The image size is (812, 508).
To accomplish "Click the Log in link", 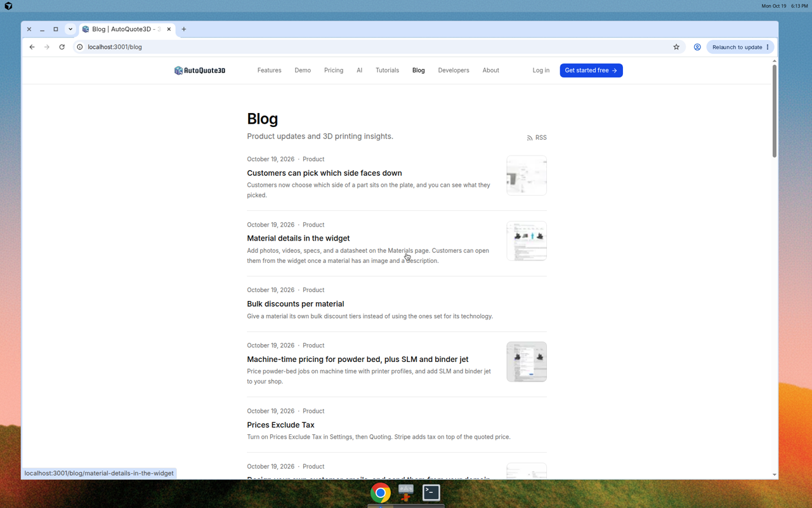I will click(541, 70).
